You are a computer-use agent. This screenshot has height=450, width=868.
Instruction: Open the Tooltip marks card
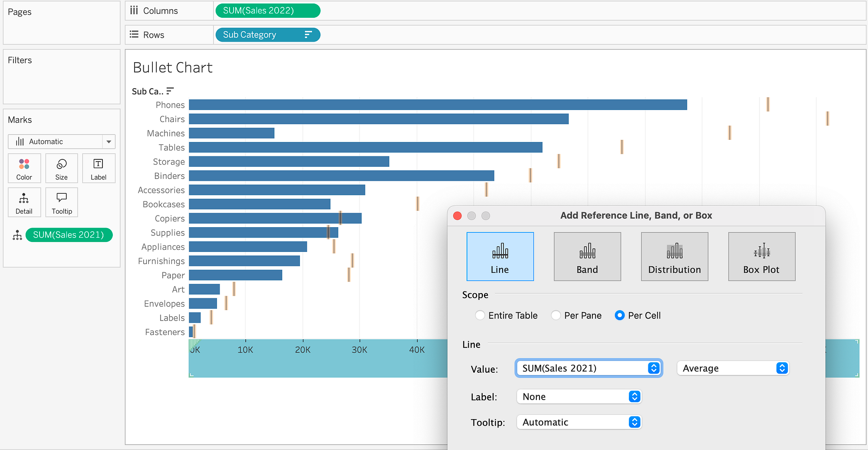coord(62,202)
